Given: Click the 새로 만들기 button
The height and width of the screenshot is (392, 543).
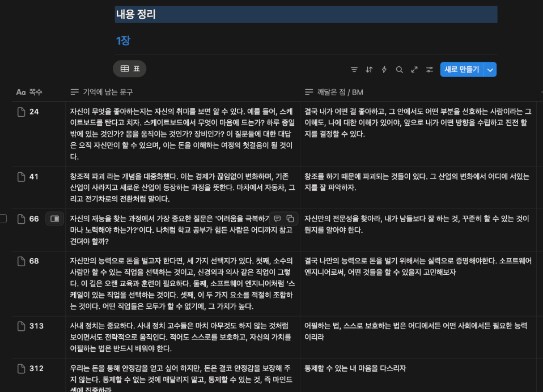Looking at the screenshot, I should [461, 70].
